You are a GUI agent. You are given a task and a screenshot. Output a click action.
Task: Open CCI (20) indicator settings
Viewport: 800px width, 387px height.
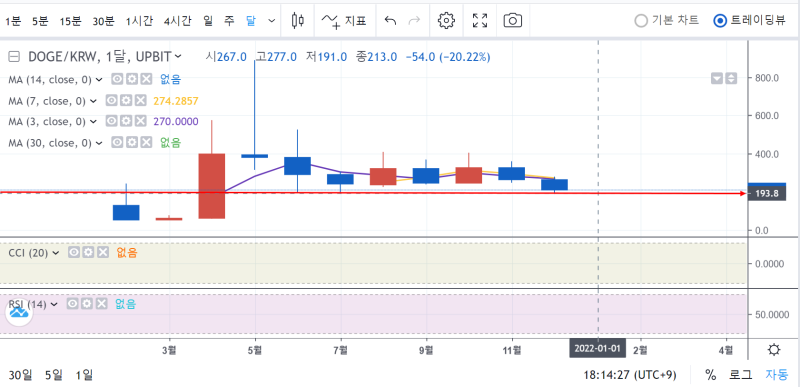tap(88, 252)
